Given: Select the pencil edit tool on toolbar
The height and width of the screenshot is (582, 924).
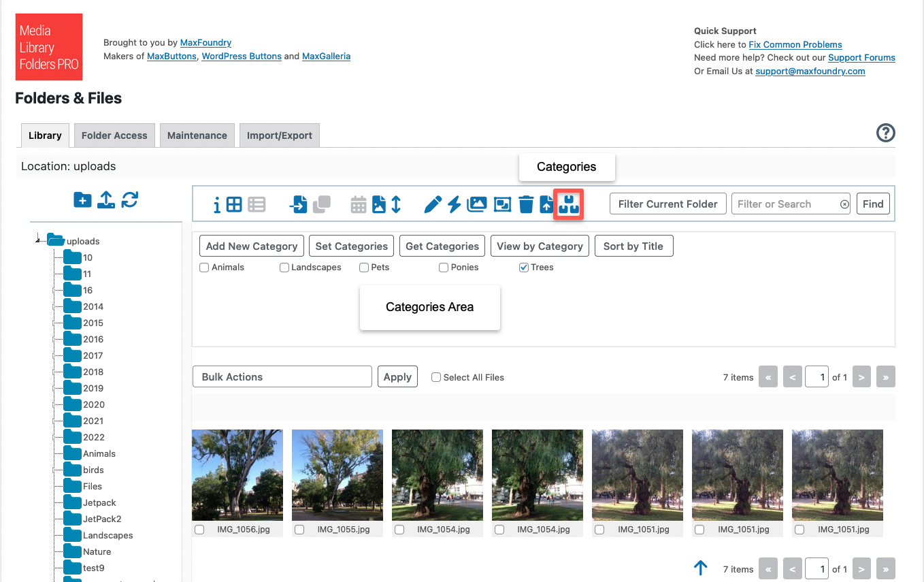Looking at the screenshot, I should click(433, 204).
